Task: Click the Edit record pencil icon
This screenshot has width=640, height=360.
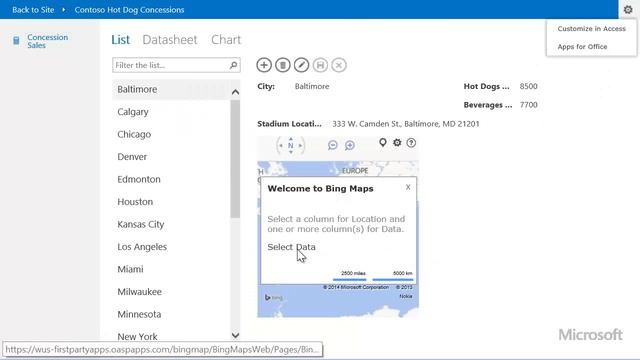Action: pos(301,65)
